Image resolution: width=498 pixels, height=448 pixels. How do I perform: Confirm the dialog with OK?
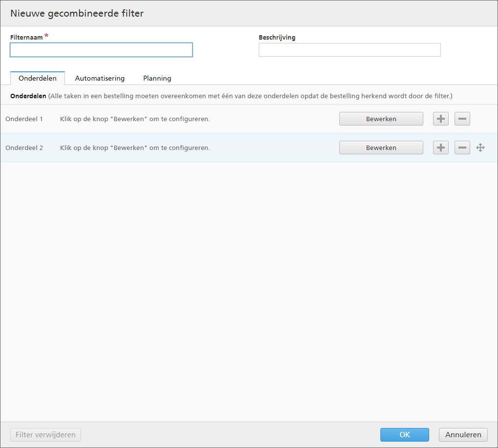[x=404, y=435]
